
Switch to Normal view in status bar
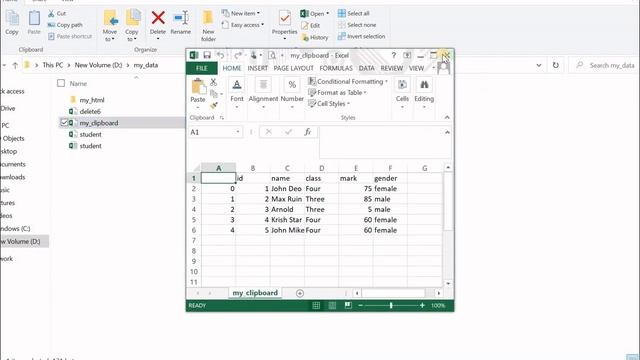[316, 305]
